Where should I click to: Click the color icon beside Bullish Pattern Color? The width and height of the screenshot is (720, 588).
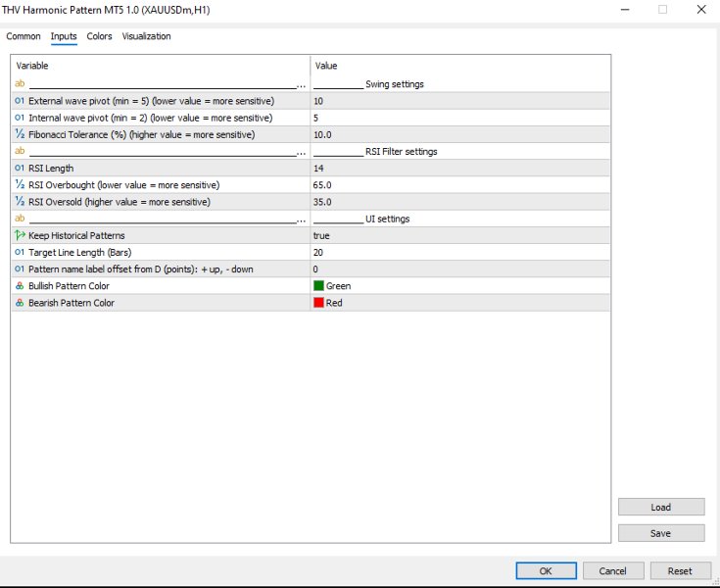tap(20, 286)
